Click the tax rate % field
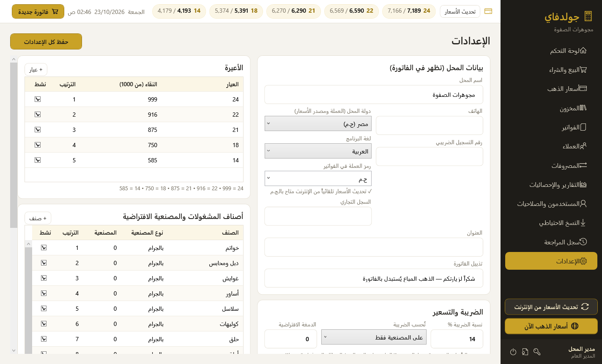Viewport: 602px width, 364px height. click(457, 339)
